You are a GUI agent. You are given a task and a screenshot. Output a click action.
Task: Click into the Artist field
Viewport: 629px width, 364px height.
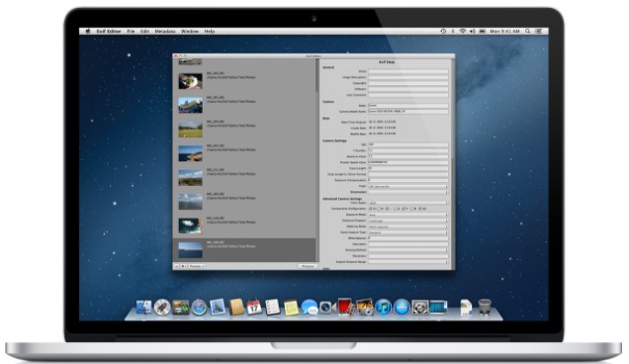(408, 71)
